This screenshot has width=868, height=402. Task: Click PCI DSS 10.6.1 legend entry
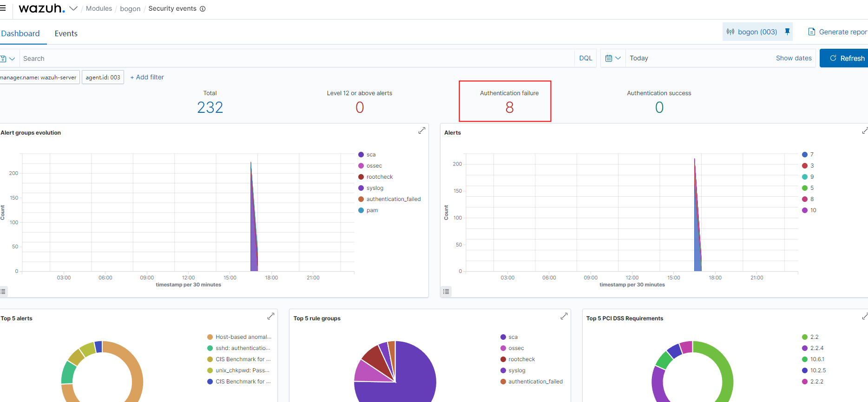(813, 359)
